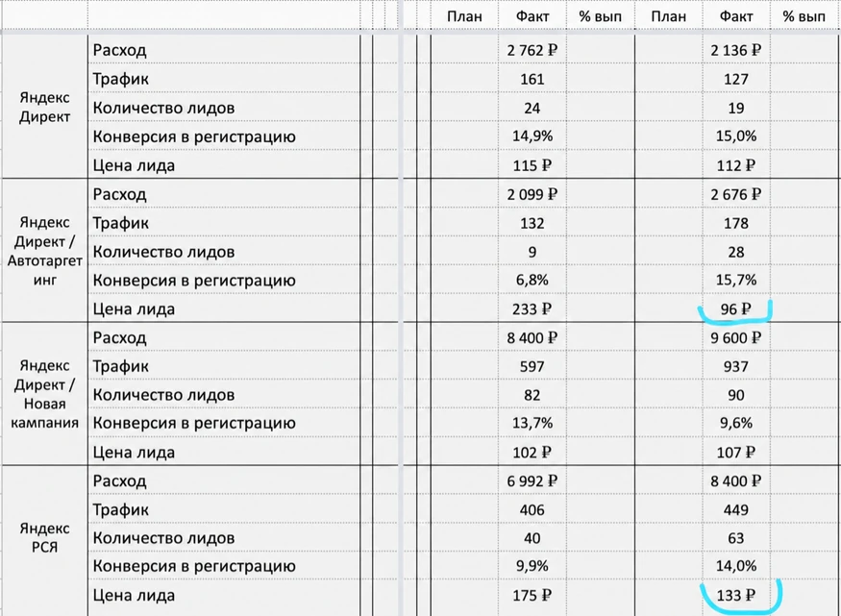Select the Яндекс Директ group cell with Расход 2 762 ₽

point(44,108)
